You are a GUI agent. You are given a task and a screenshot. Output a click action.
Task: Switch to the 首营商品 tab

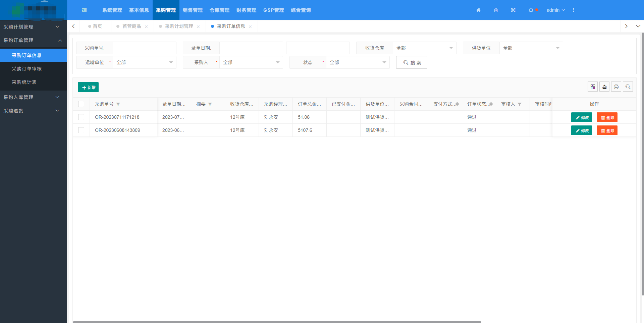(x=131, y=26)
